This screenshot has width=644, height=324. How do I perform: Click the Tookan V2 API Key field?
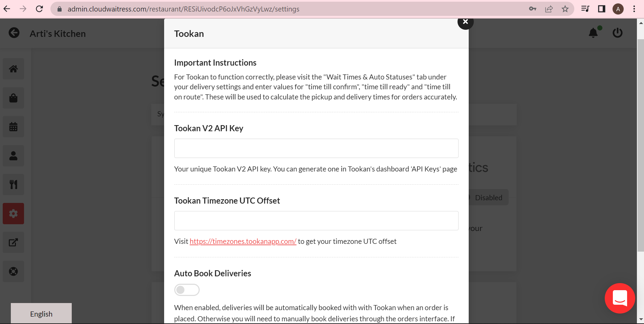(x=316, y=148)
